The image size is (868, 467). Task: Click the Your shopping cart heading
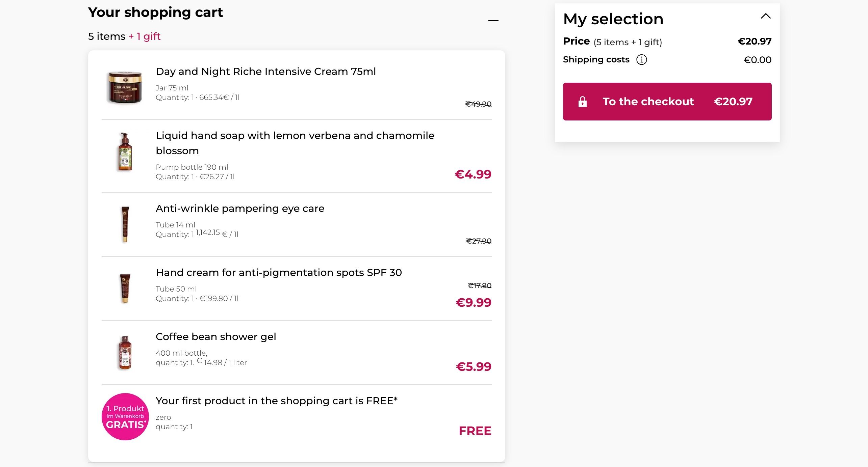tap(155, 12)
